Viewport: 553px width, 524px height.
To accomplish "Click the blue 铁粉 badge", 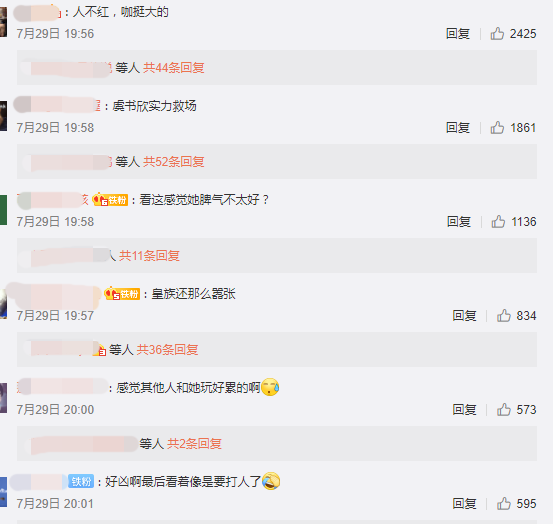I will (x=81, y=481).
